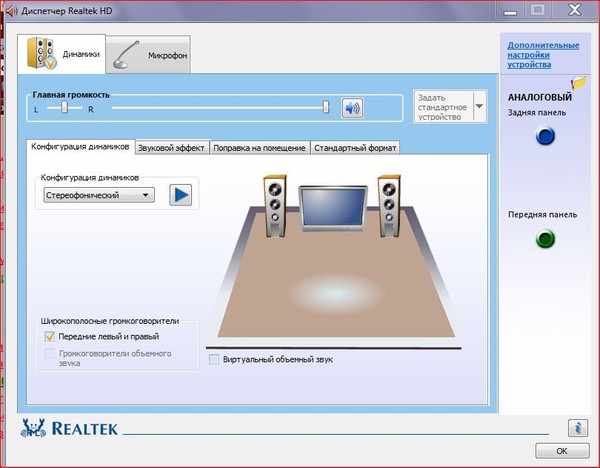Screen dimensions: 600x468
Task: Switch to the Микрофон device tab
Action: pyautogui.click(x=148, y=55)
